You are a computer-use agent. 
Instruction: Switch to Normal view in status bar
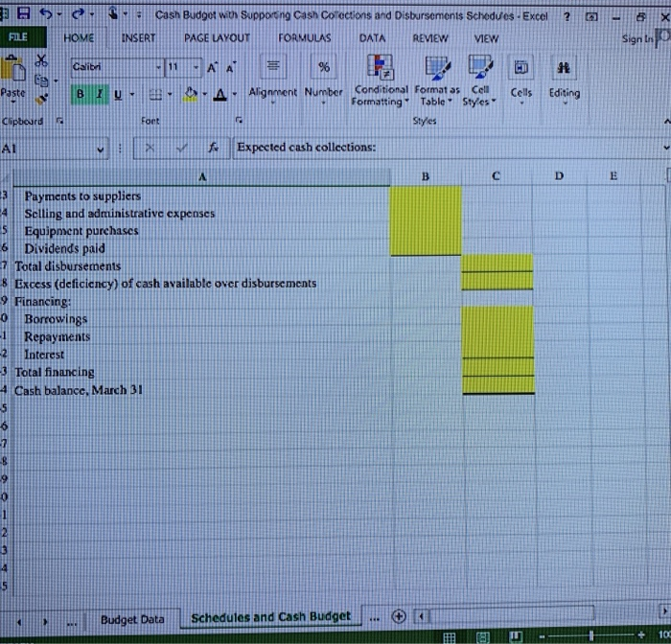(x=449, y=637)
